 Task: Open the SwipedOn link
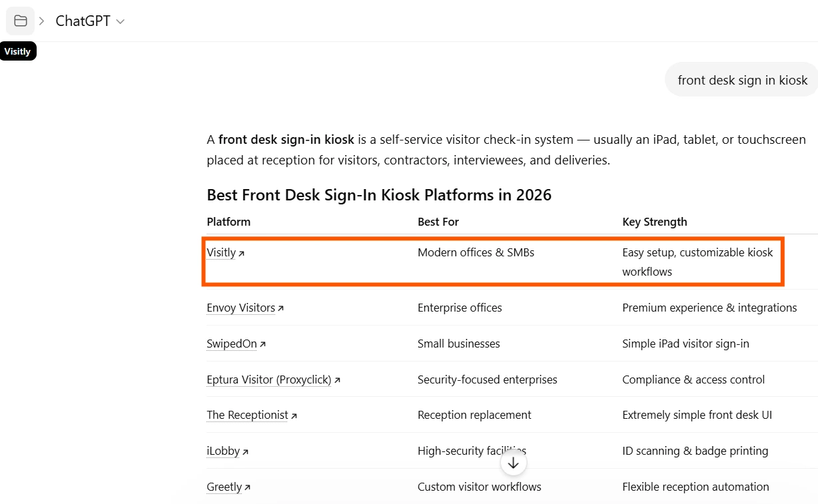(236, 344)
